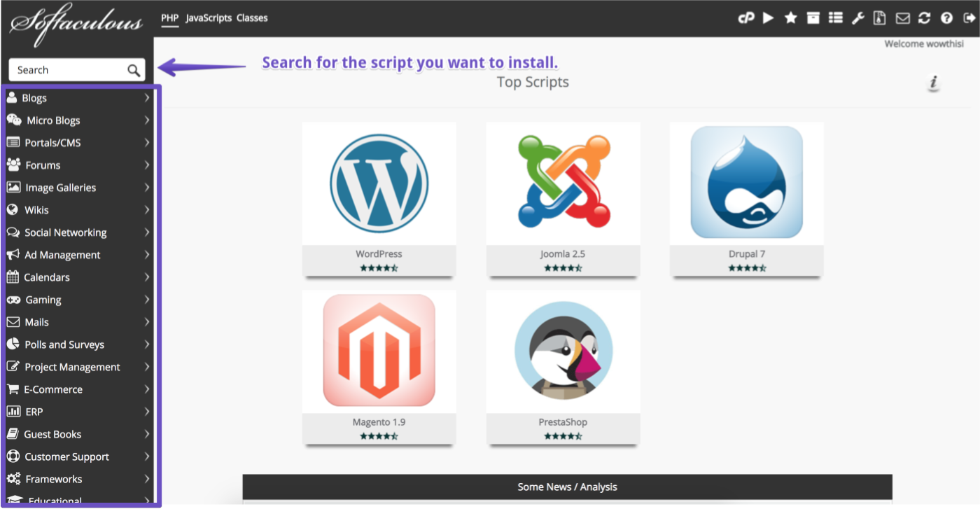
Task: Switch to the JavaScripts tab
Action: coord(209,18)
